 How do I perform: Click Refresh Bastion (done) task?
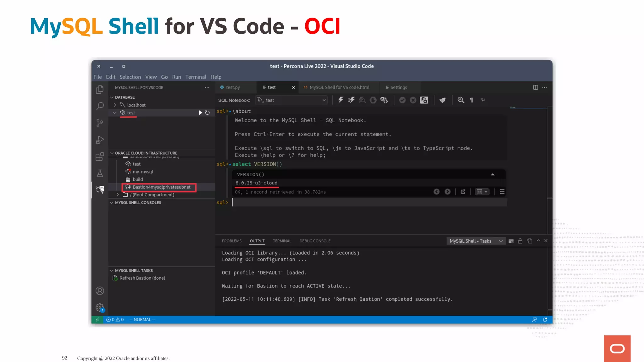(142, 278)
